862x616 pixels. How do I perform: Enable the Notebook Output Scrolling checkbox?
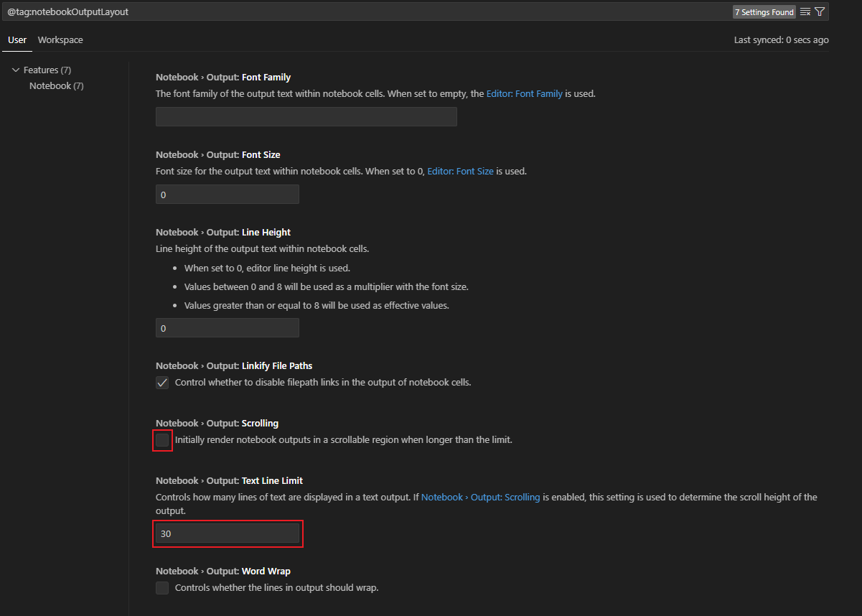point(161,440)
